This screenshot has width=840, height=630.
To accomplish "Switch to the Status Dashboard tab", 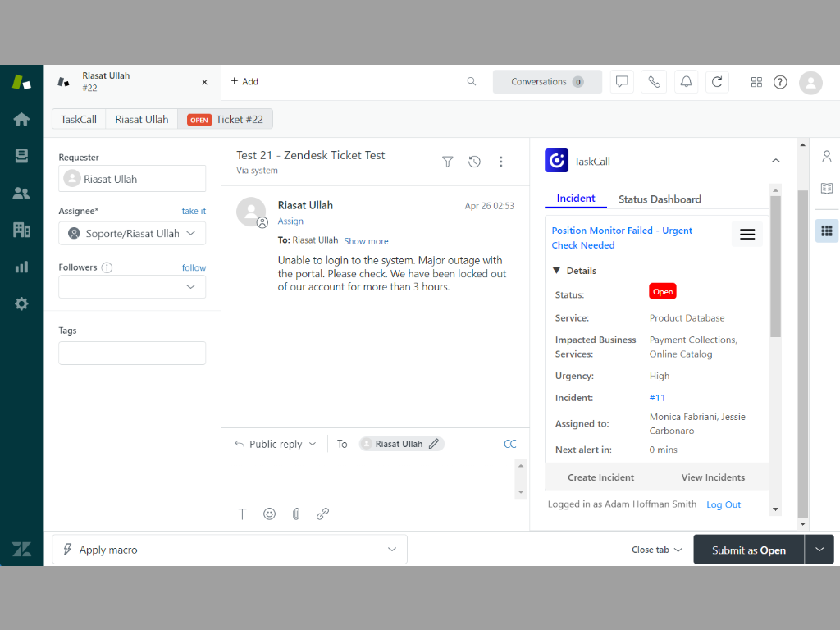I will (x=660, y=199).
